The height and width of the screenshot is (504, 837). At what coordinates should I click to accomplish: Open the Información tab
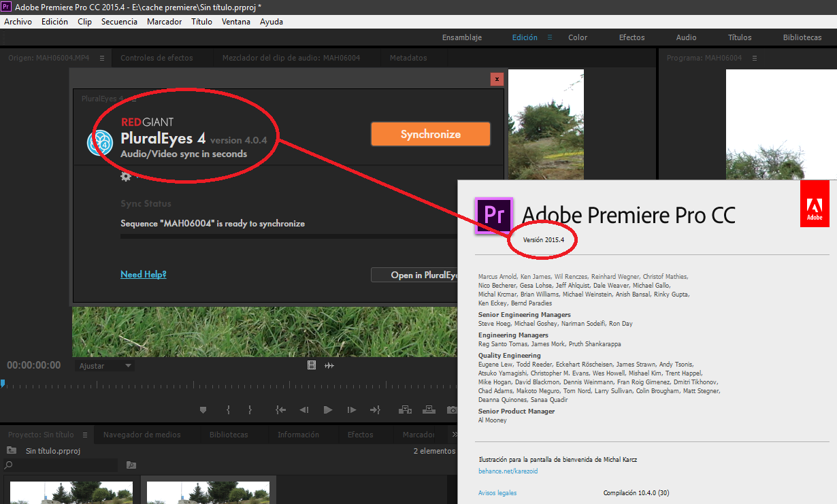click(298, 435)
